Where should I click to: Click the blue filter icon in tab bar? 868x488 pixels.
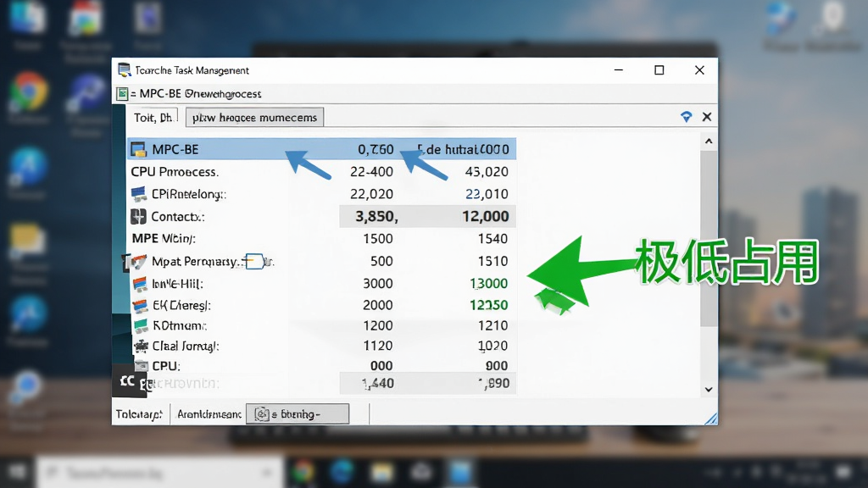[x=687, y=117]
